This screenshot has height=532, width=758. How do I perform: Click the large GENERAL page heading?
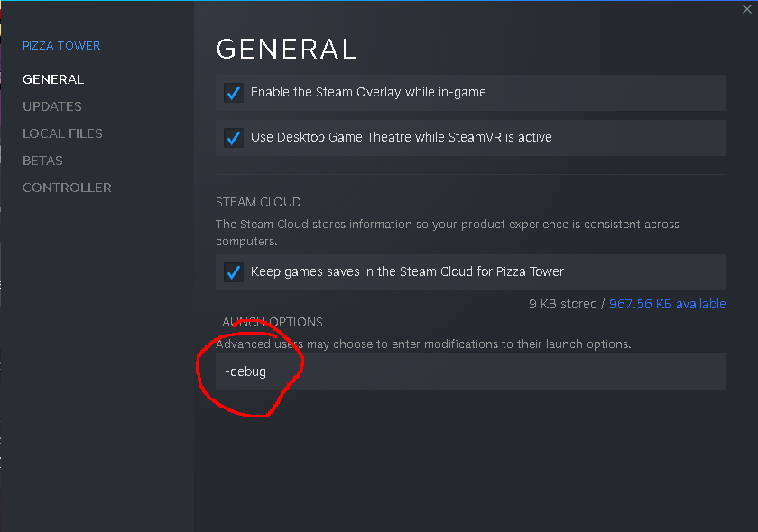286,48
